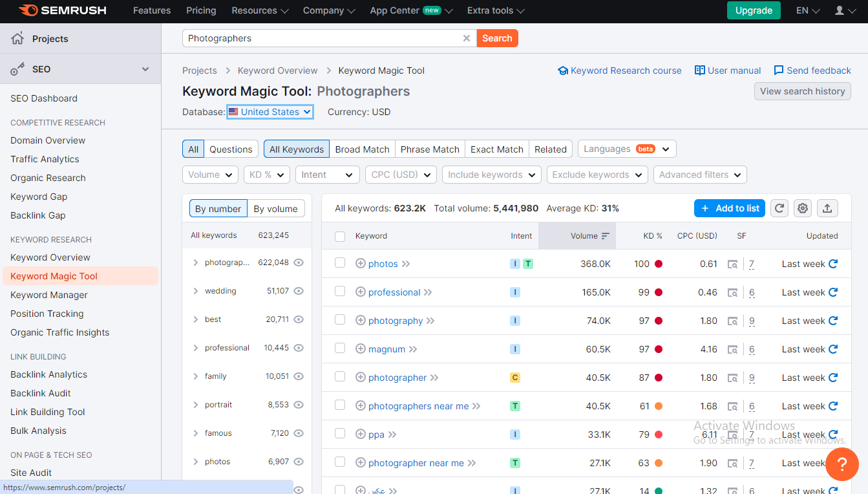Open table settings with the gear icon

coord(802,208)
